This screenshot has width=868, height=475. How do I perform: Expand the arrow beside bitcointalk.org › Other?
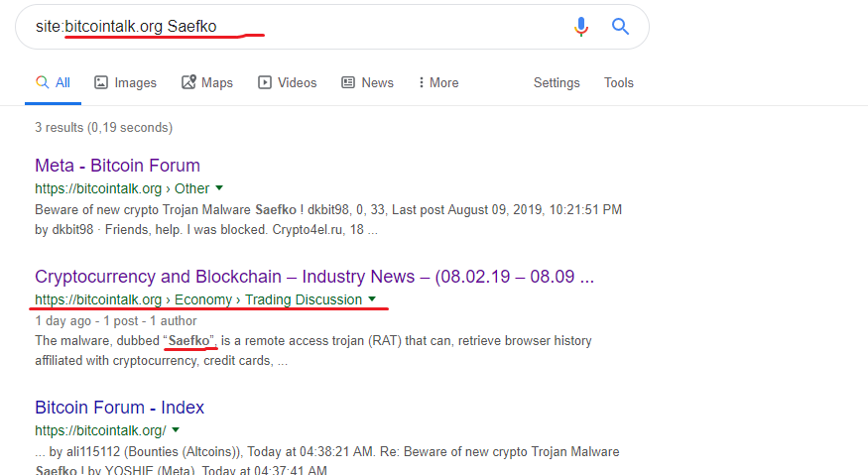pos(219,188)
